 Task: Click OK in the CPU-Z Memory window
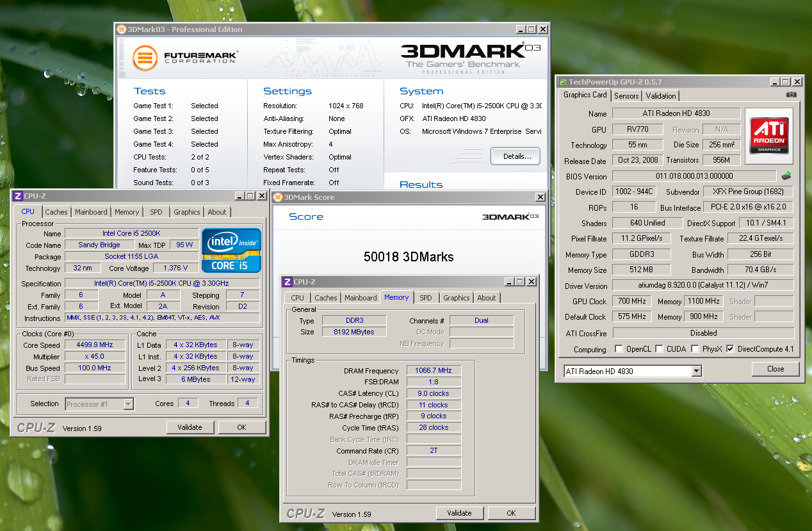click(x=511, y=513)
